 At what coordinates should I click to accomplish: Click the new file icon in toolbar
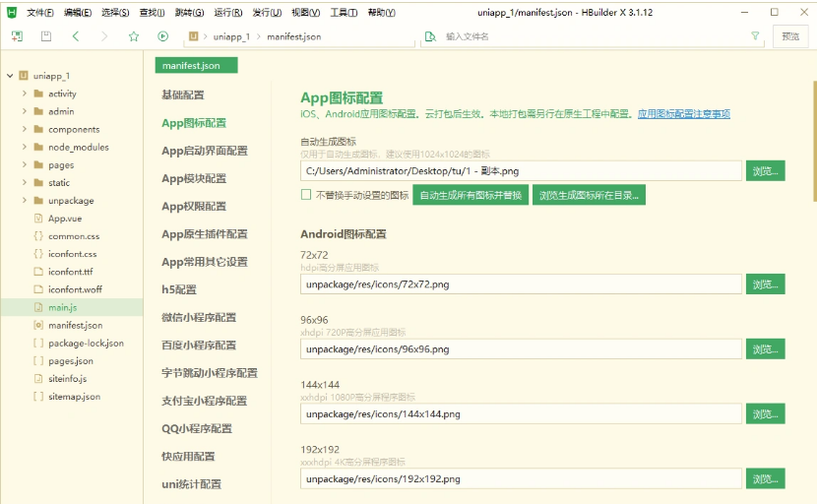[x=17, y=36]
